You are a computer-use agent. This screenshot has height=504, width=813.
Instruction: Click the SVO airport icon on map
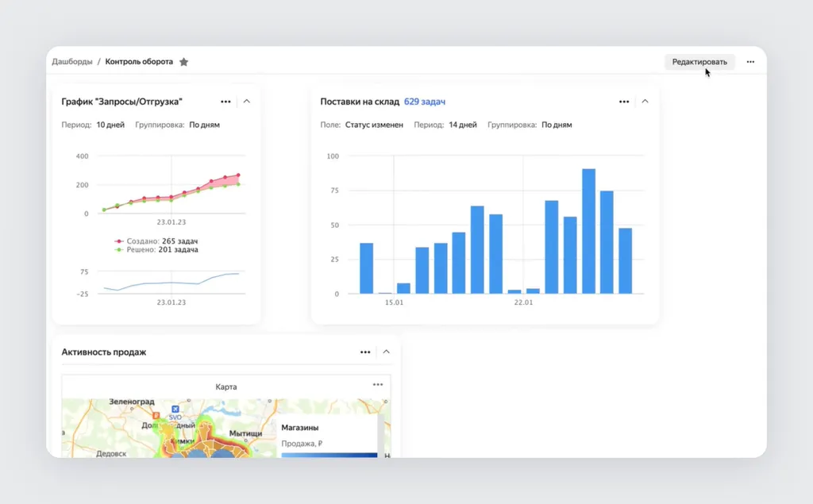click(175, 409)
